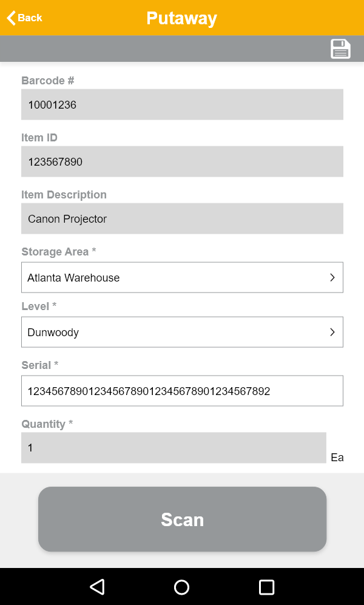Viewport: 364px width, 605px height.
Task: Open the Atlanta Warehouse storage area selector
Action: (x=170, y=277)
